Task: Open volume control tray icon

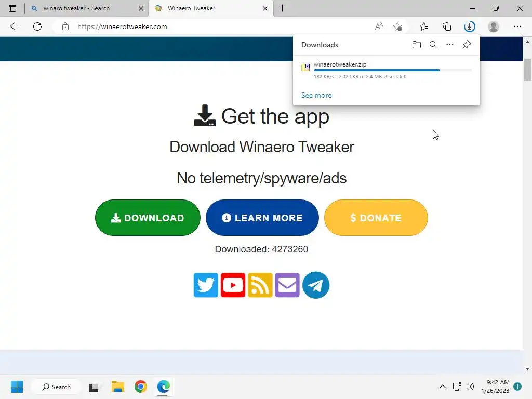Action: [x=470, y=387]
